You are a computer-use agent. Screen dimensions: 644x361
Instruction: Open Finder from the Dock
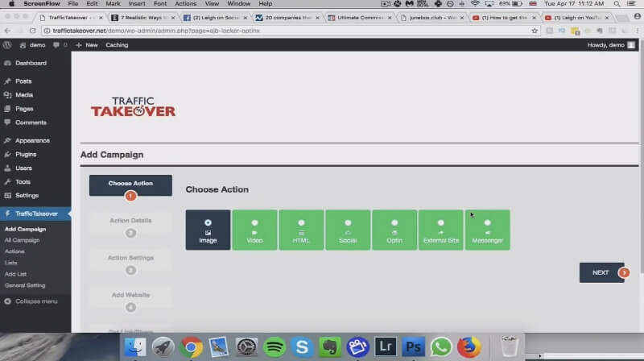(135, 347)
